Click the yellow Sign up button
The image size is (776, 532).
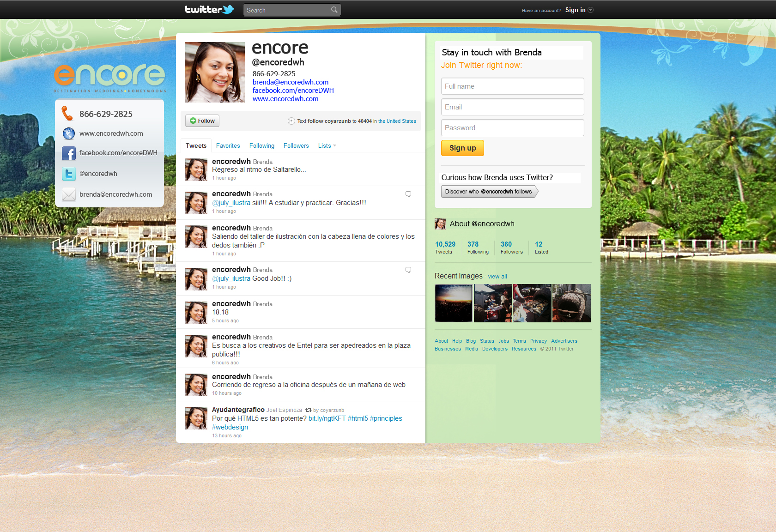point(462,148)
